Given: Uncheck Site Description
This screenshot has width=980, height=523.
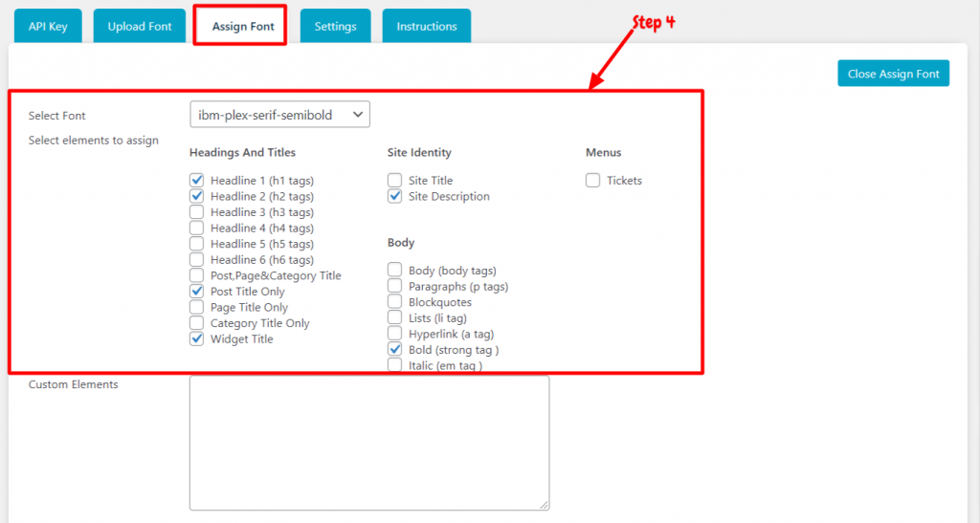Looking at the screenshot, I should click(394, 196).
